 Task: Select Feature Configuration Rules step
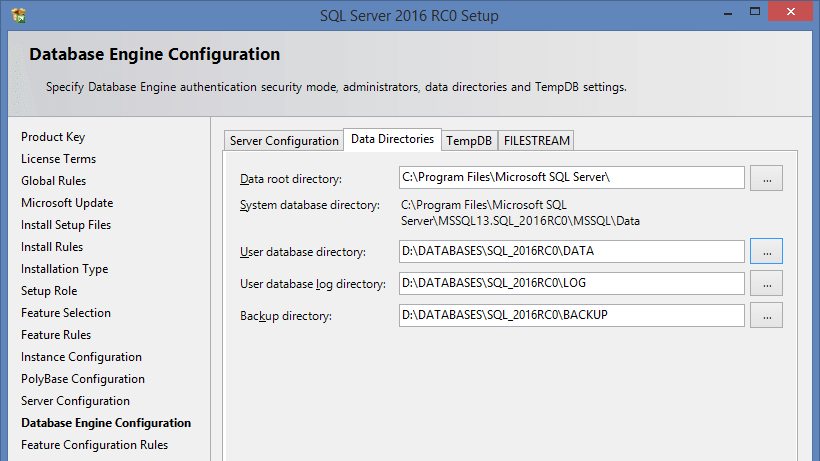click(x=95, y=445)
